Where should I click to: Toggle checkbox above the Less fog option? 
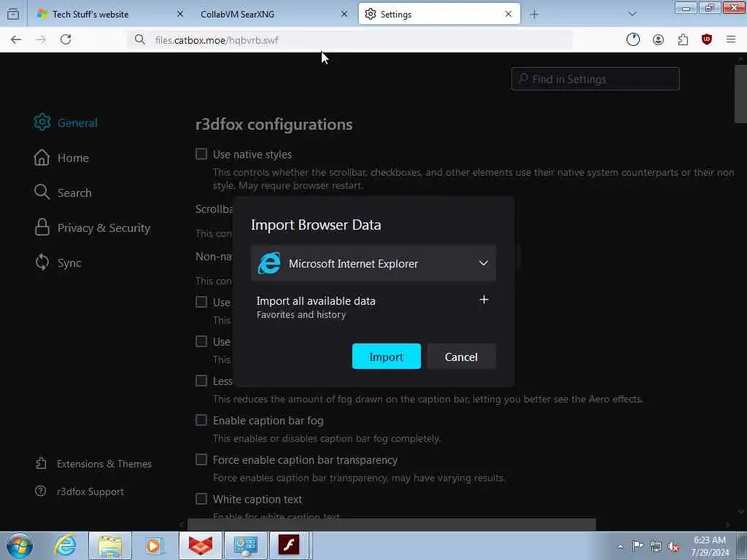[x=201, y=341]
